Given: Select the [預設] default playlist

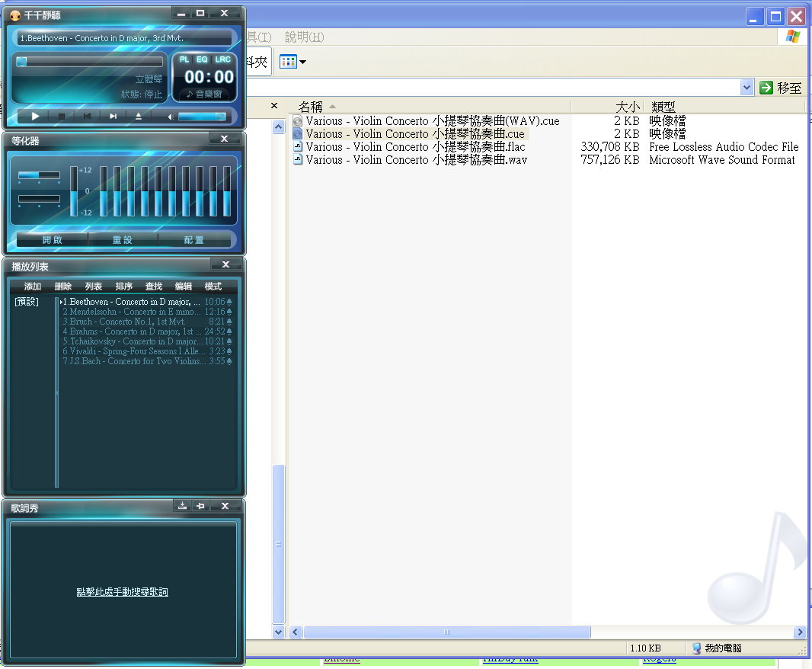Looking at the screenshot, I should [27, 302].
